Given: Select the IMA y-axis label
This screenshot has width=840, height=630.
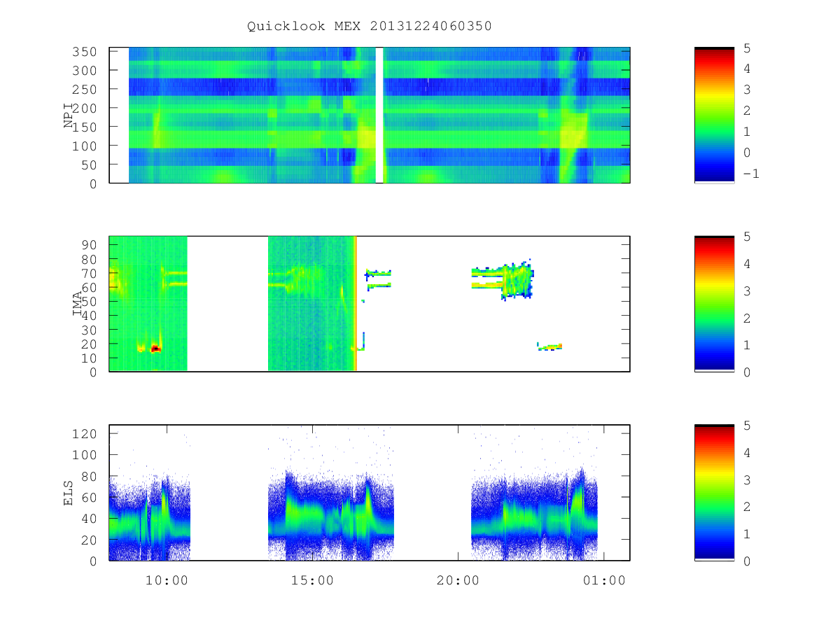Looking at the screenshot, I should coord(78,304).
